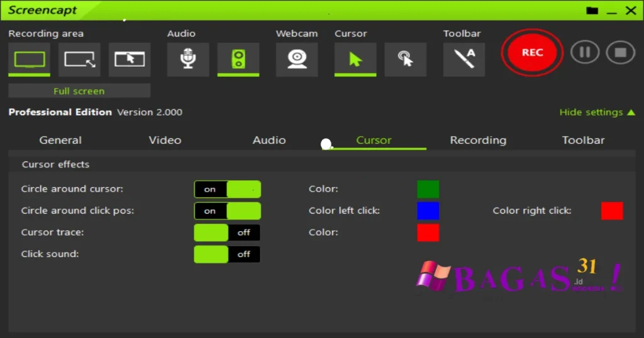The image size is (644, 338).
Task: Stop the recording
Action: (x=621, y=52)
